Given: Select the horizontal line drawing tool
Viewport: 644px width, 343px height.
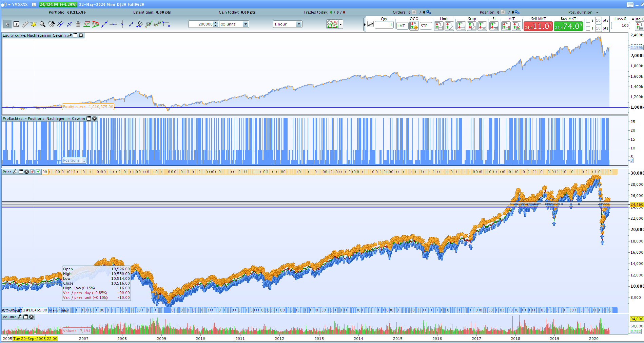Looking at the screenshot, I should tap(113, 24).
